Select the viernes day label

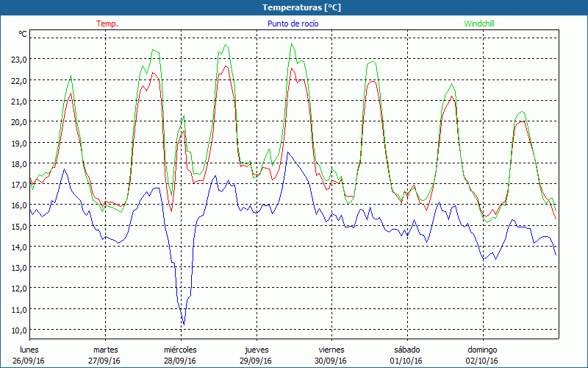331,350
